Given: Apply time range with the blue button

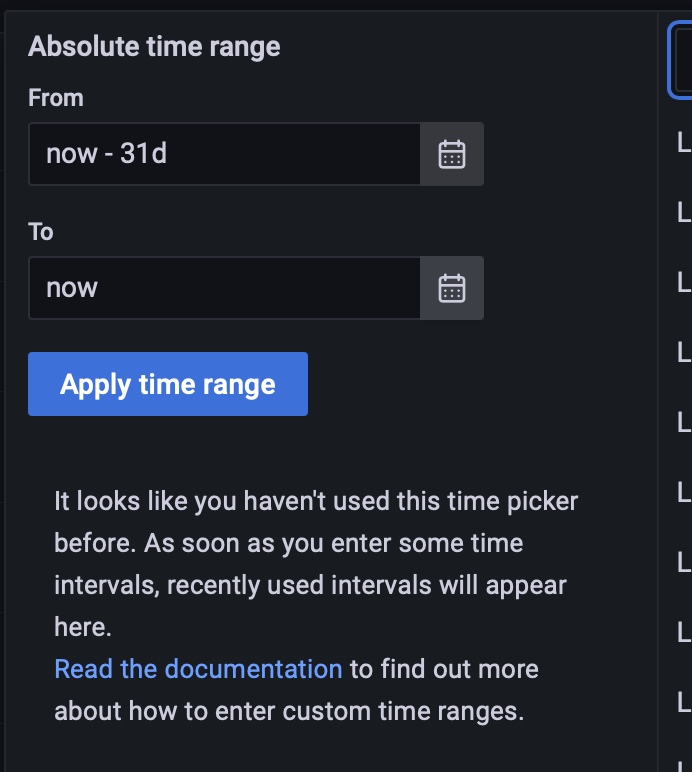Looking at the screenshot, I should tap(168, 384).
